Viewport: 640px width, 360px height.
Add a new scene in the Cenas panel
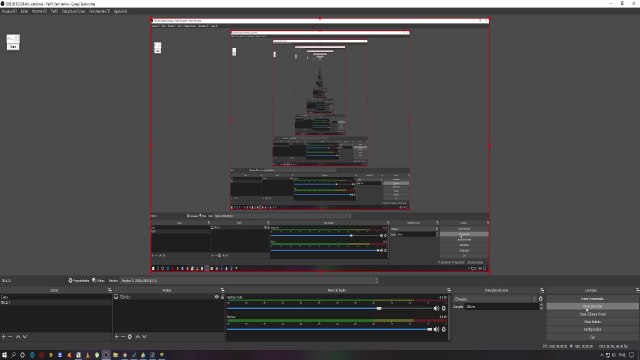pyautogui.click(x=4, y=337)
